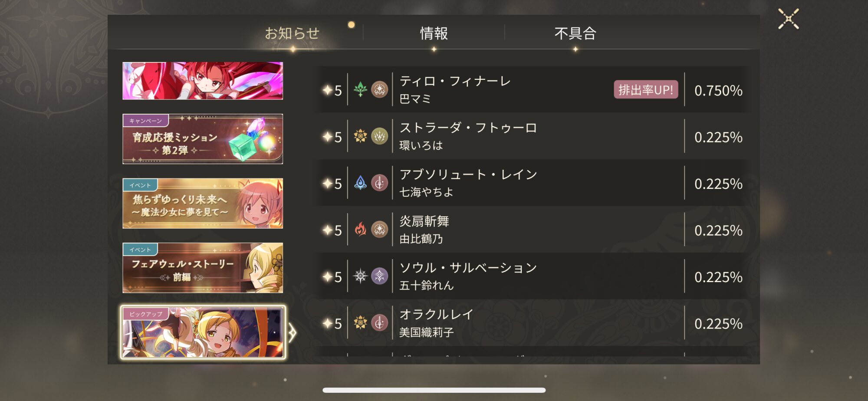Image resolution: width=868 pixels, height=401 pixels.
Task: Click the role icon beside 巴マミ row
Action: (380, 89)
